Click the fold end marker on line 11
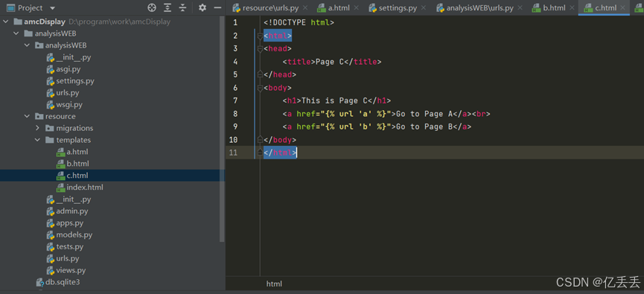This screenshot has width=644, height=294. [x=260, y=153]
